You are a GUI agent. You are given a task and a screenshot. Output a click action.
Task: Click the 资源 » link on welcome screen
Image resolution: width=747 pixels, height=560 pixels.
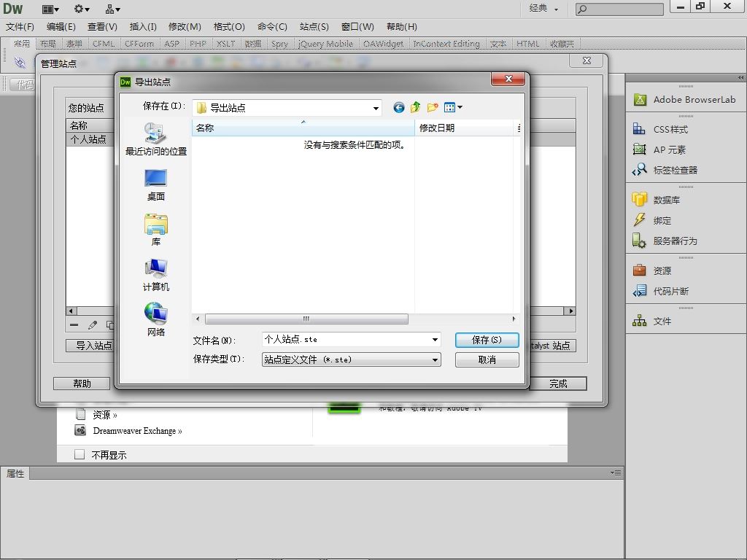[x=105, y=415]
